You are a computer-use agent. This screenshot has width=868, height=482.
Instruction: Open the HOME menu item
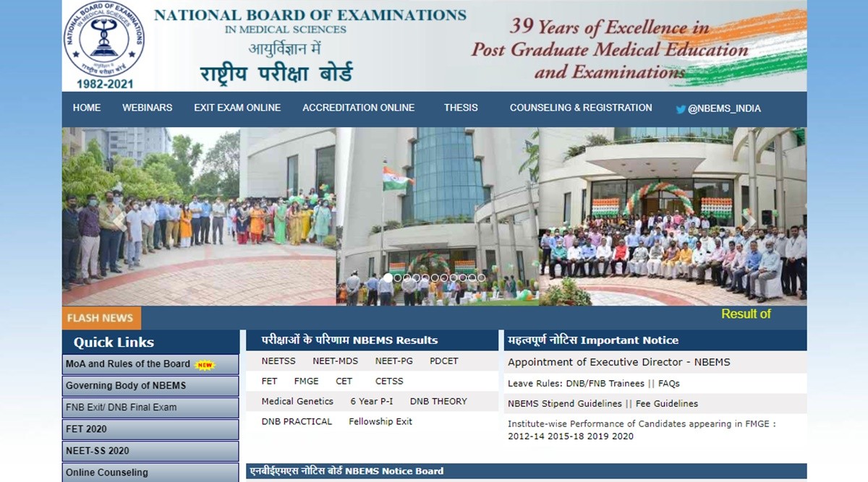pos(87,108)
